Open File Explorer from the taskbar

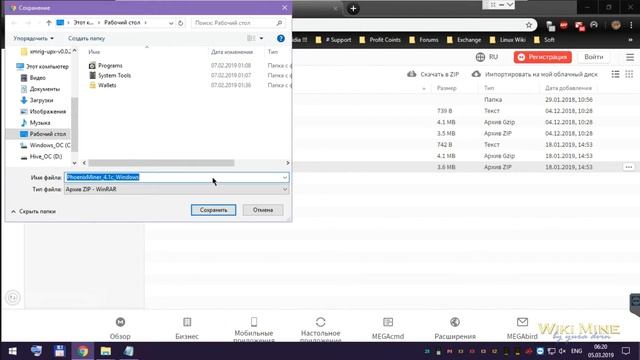[x=106, y=351]
